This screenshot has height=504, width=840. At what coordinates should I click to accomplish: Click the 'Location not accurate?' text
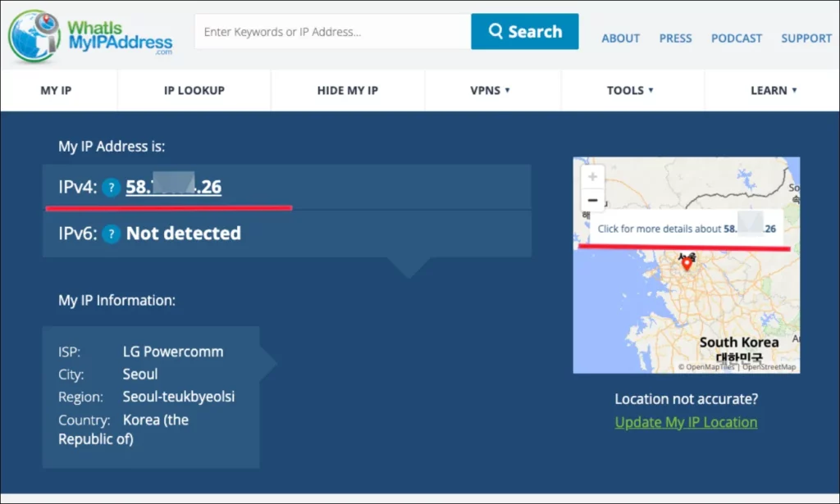687,399
